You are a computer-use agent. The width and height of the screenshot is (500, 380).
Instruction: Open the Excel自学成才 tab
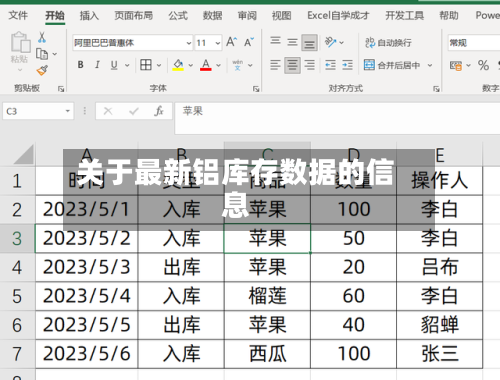point(338,15)
